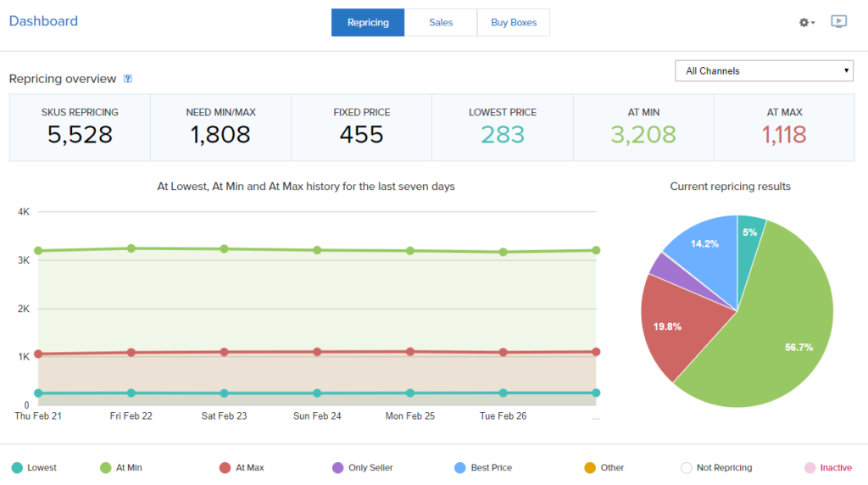The width and height of the screenshot is (868, 485).
Task: Toggle the At Max legend series
Action: (241, 467)
